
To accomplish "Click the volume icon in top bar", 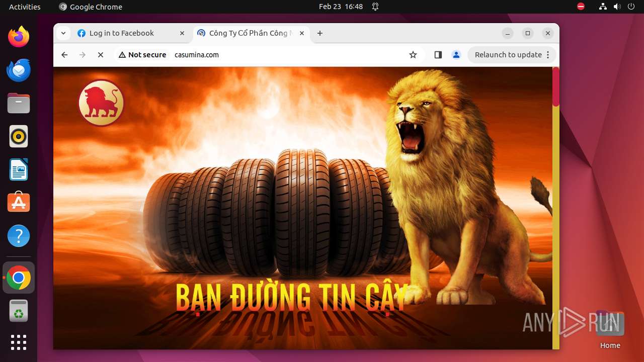I will click(617, 7).
